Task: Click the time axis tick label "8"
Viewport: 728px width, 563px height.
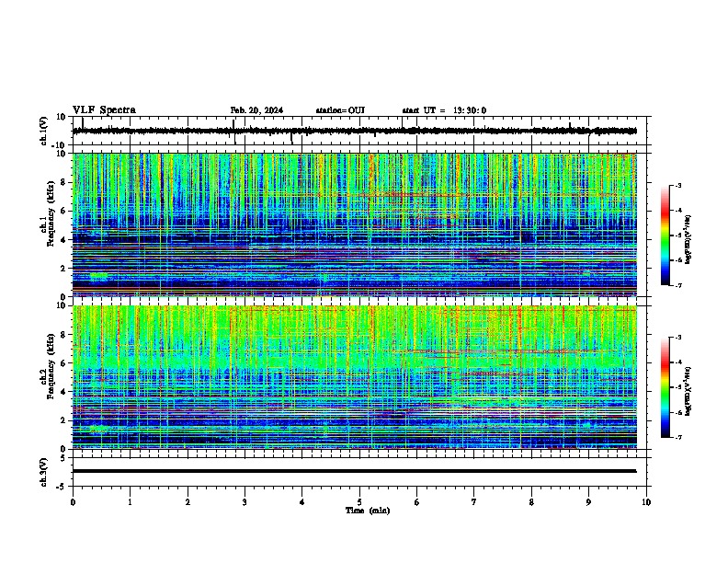Action: click(531, 502)
